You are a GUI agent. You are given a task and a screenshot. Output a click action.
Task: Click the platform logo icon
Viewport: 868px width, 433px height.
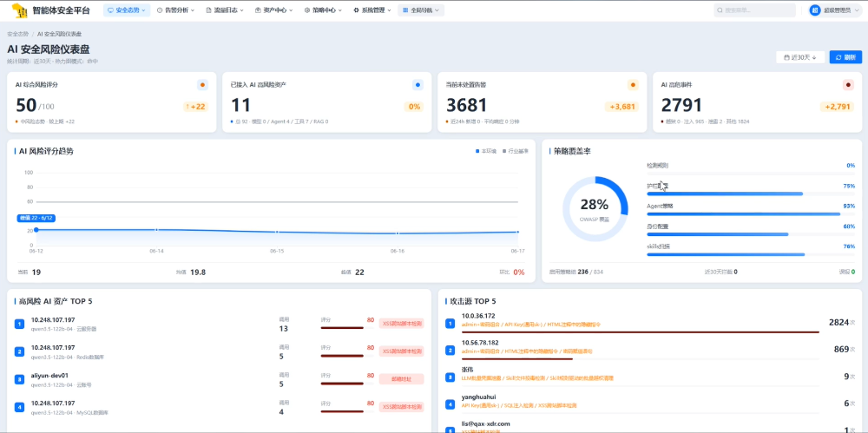[19, 10]
